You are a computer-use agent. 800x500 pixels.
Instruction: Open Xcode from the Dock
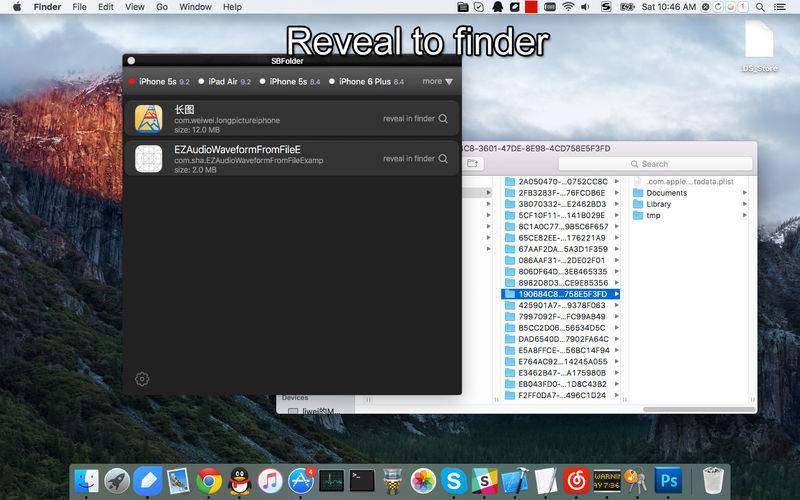pyautogui.click(x=515, y=481)
